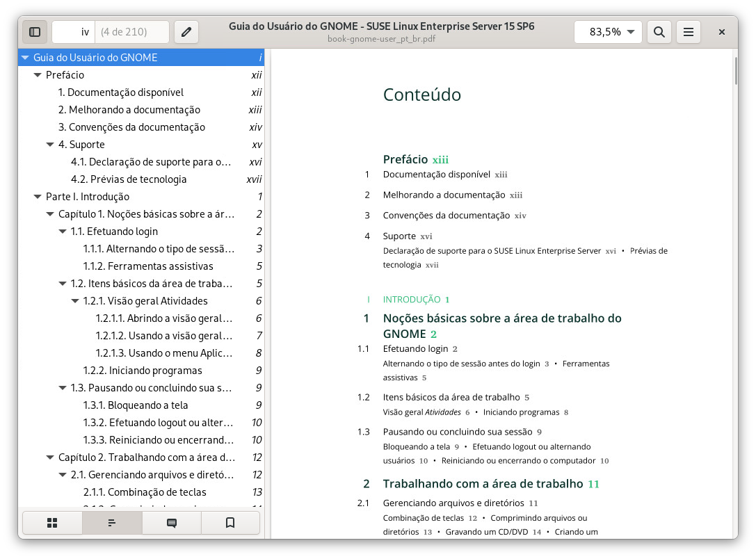Select outline entry 1. Documentação disponível

point(141,92)
